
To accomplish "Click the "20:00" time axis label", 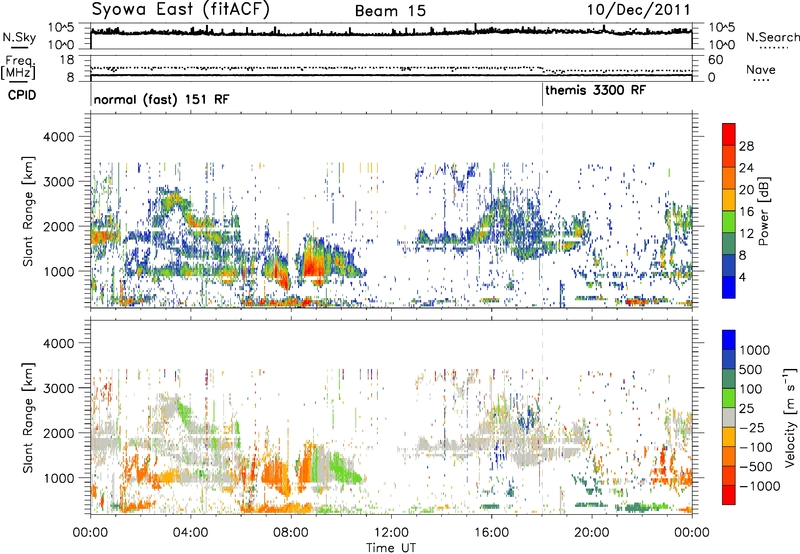I will pos(591,533).
